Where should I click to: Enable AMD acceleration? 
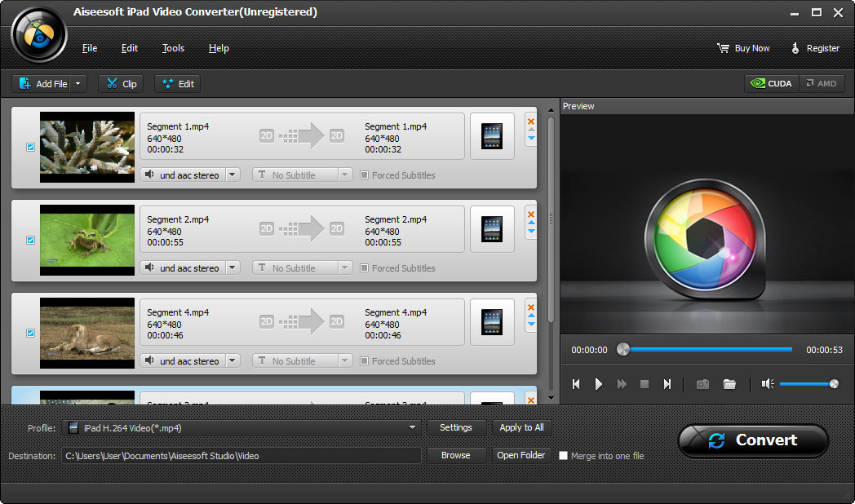click(822, 83)
